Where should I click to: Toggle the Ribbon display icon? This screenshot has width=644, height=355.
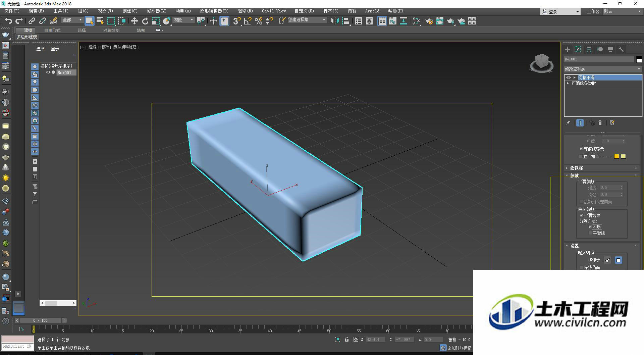pos(382,21)
